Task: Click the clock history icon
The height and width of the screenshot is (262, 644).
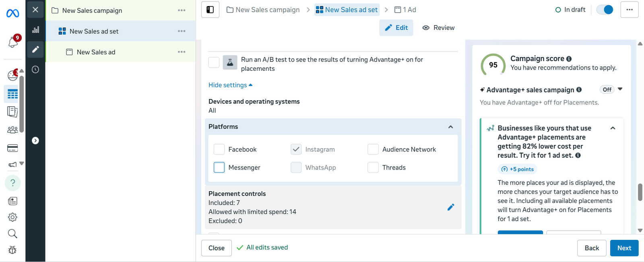Action: (x=35, y=69)
